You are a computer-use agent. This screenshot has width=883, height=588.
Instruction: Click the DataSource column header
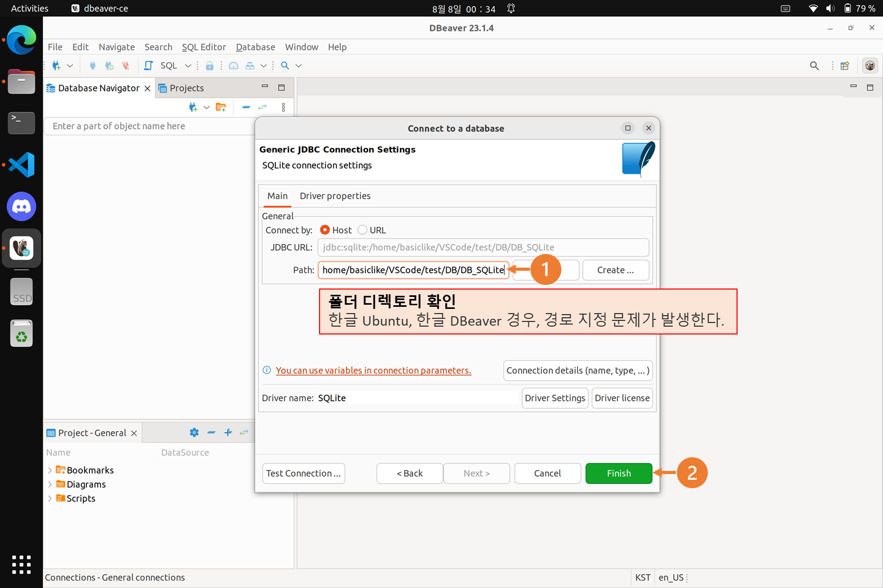tap(185, 453)
